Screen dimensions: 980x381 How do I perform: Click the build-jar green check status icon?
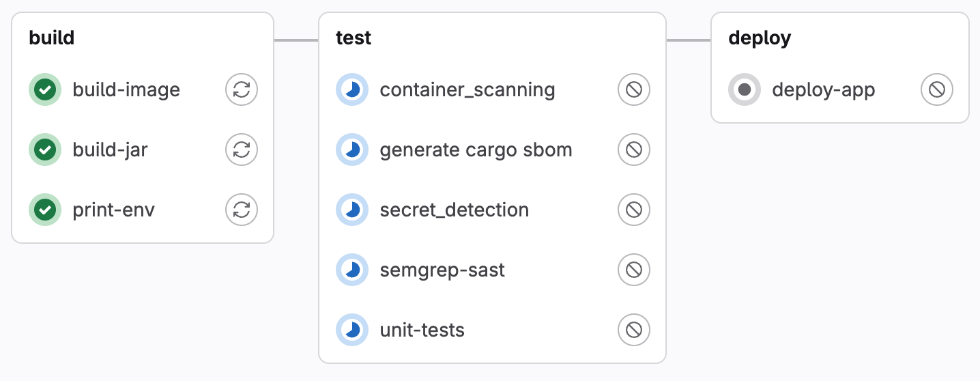45,150
